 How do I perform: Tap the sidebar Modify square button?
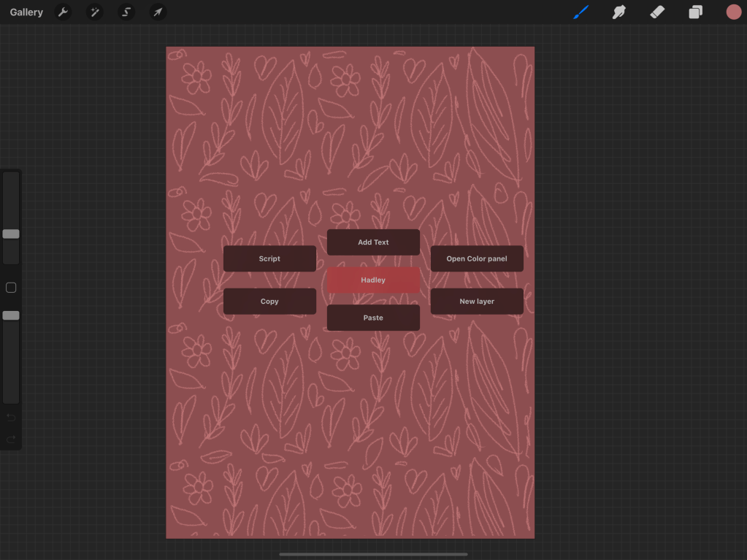[11, 288]
